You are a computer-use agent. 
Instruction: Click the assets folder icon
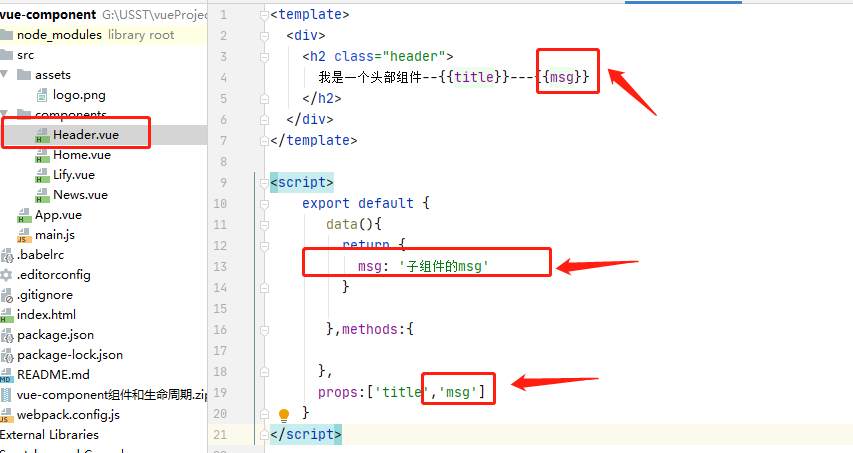pyautogui.click(x=24, y=75)
